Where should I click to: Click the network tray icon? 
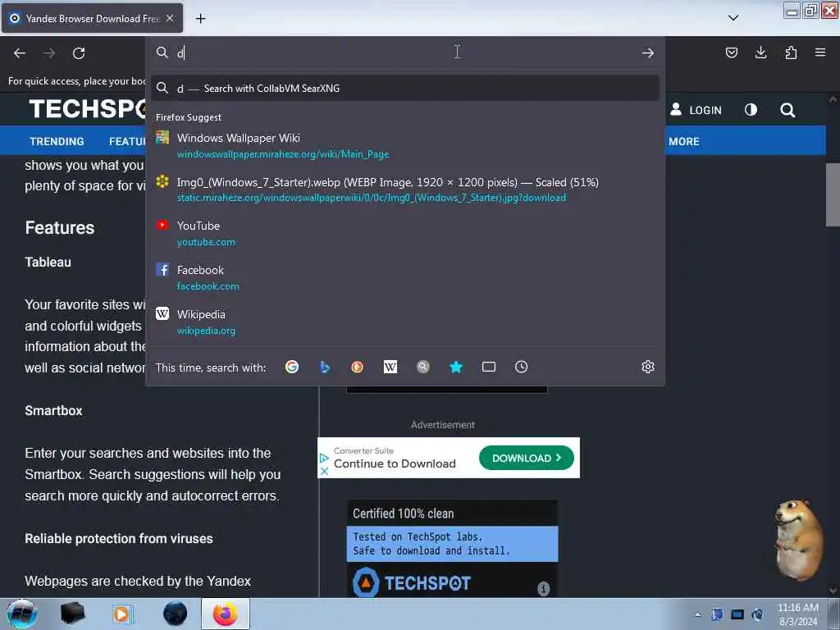737,614
